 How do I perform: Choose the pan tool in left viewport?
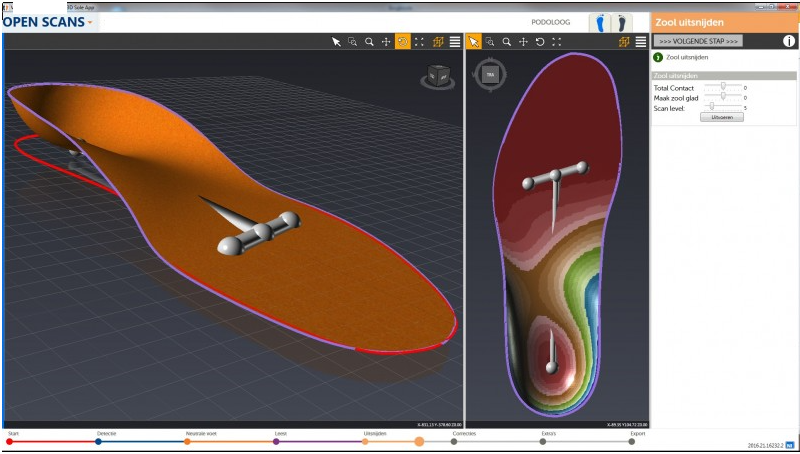[x=386, y=42]
